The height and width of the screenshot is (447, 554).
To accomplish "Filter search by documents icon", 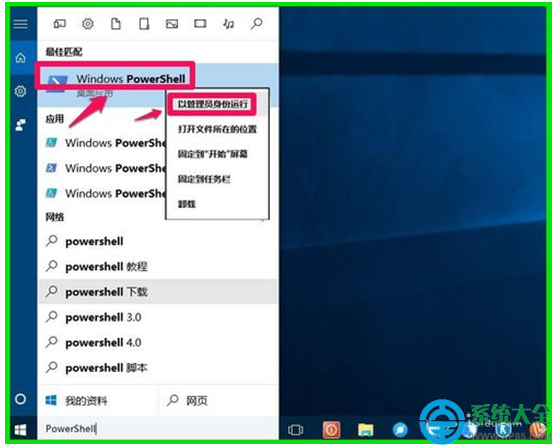I will 116,24.
